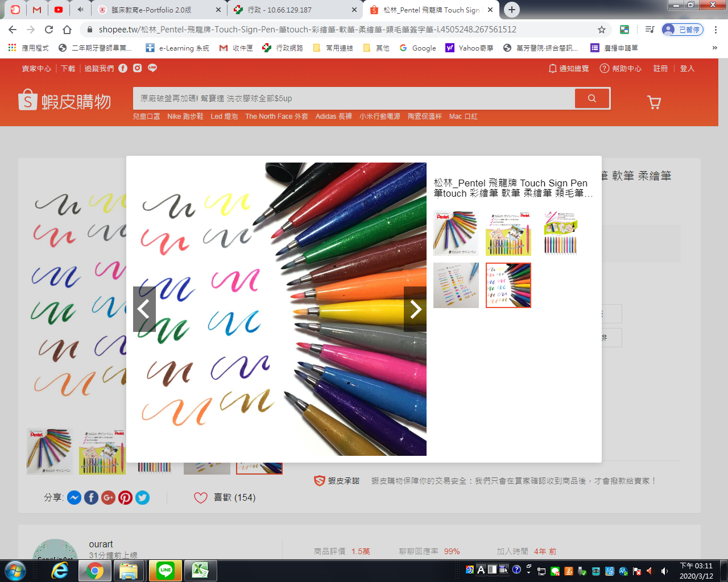This screenshot has width=728, height=582.
Task: Click the 下載 link in header
Action: click(68, 68)
